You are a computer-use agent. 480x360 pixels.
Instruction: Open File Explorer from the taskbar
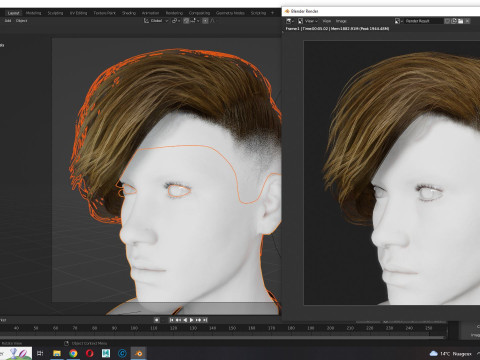tap(57, 353)
